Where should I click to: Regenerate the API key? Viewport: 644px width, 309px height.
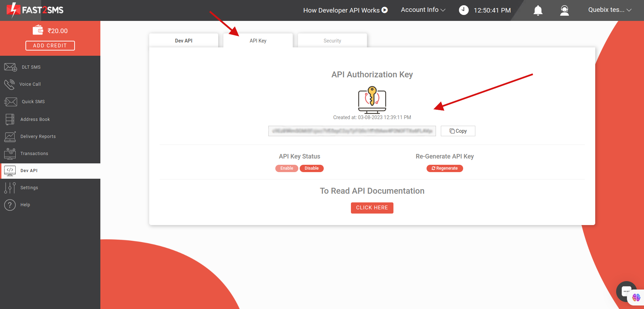point(445,168)
